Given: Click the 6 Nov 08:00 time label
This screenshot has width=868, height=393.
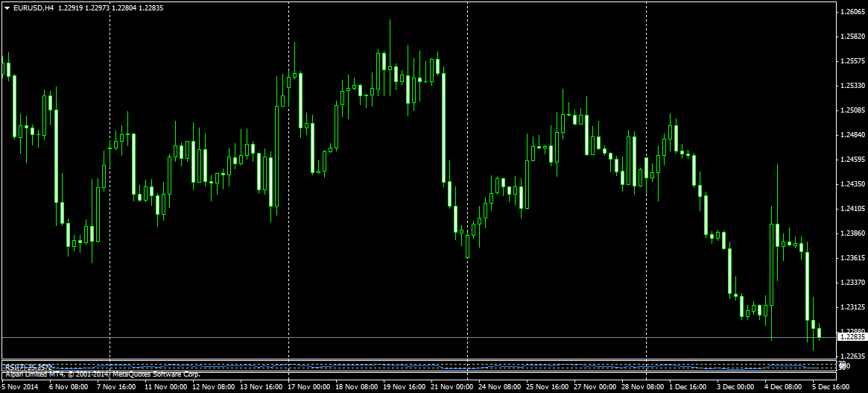Looking at the screenshot, I should pyautogui.click(x=67, y=386).
